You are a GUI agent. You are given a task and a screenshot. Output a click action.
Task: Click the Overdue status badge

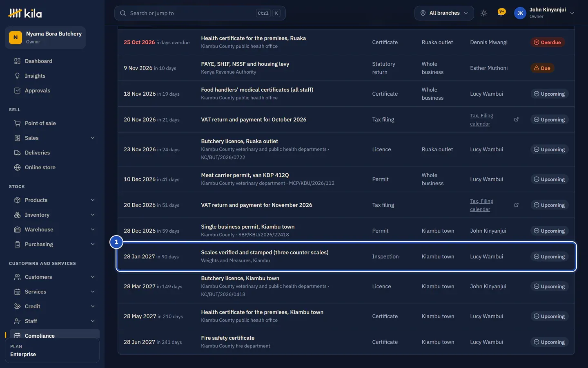pos(548,42)
